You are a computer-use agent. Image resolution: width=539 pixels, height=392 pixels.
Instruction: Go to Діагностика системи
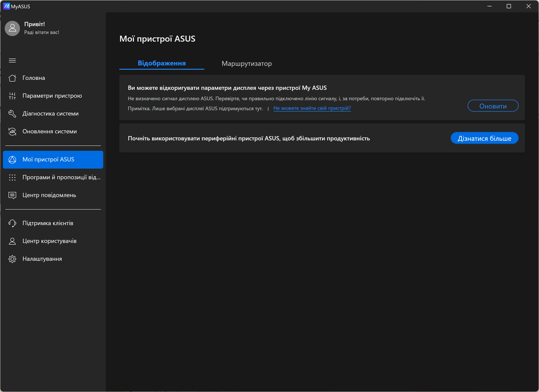pos(53,114)
